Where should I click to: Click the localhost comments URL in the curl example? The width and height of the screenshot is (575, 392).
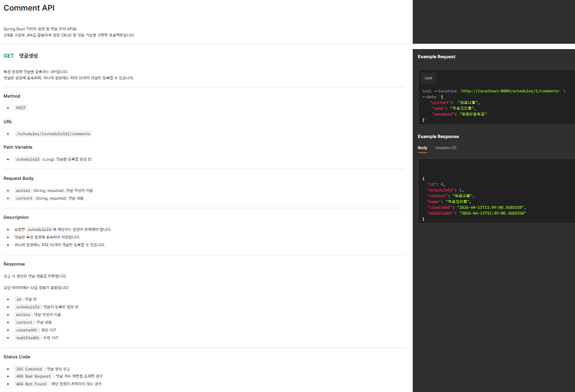point(510,91)
